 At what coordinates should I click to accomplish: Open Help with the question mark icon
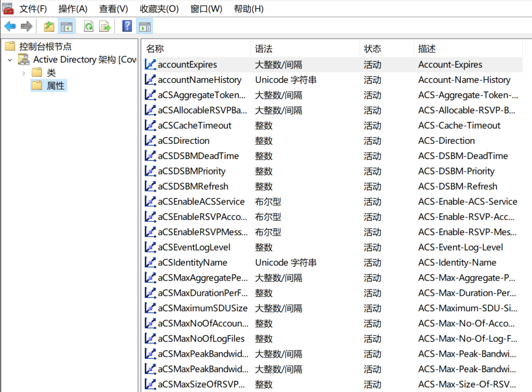pyautogui.click(x=127, y=26)
